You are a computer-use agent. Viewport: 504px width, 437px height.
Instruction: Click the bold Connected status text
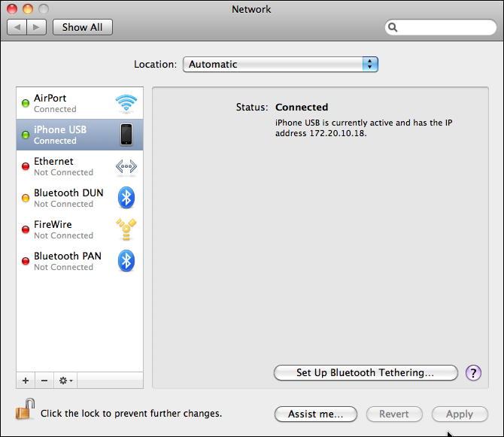(302, 107)
